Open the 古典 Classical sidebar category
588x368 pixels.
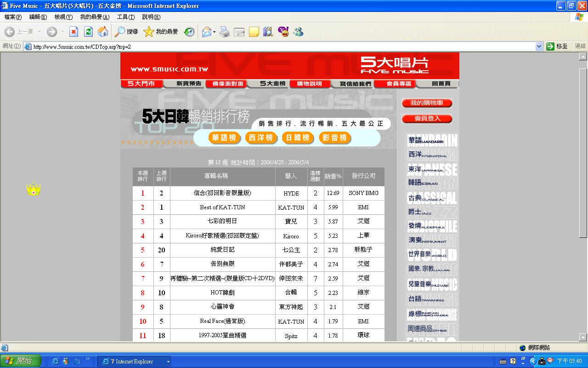point(432,198)
